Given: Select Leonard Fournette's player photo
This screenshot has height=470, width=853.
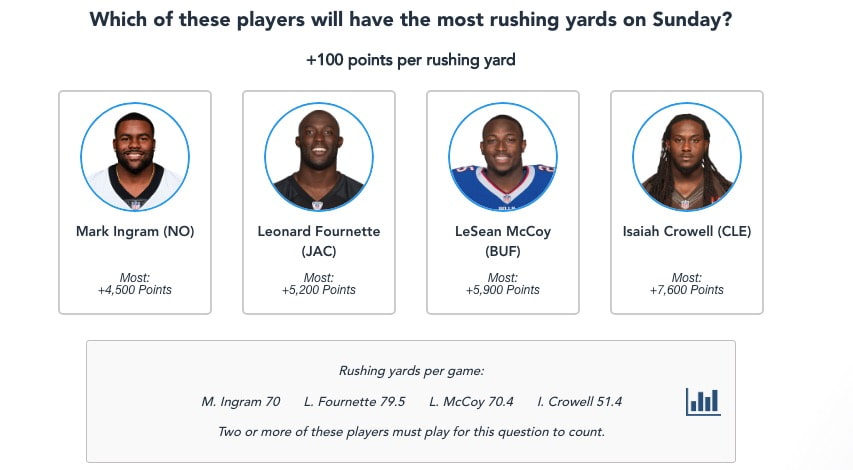Looking at the screenshot, I should point(319,157).
